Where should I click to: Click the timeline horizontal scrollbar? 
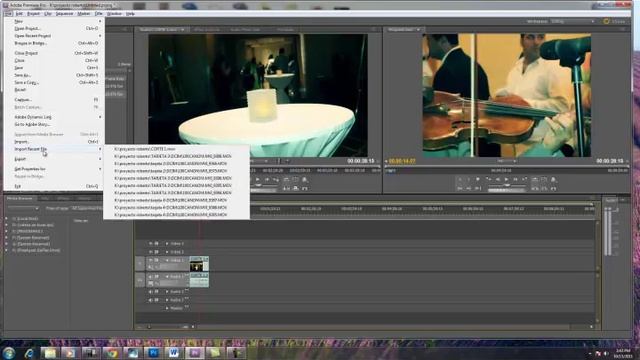tap(382, 327)
